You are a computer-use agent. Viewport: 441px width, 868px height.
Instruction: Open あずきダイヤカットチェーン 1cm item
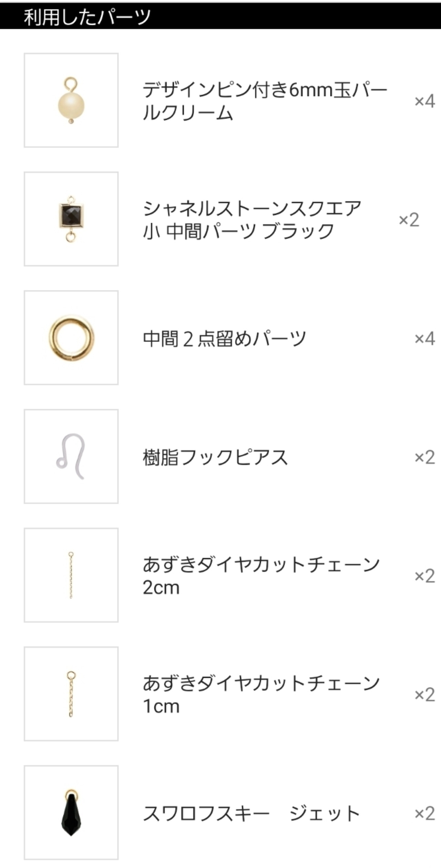[261, 695]
